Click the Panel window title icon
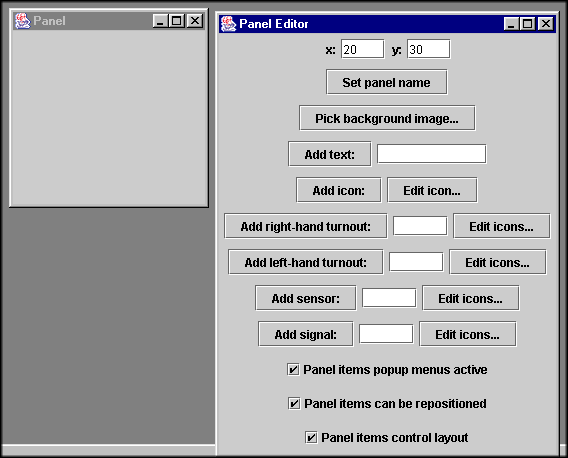568x458 pixels. (22, 21)
